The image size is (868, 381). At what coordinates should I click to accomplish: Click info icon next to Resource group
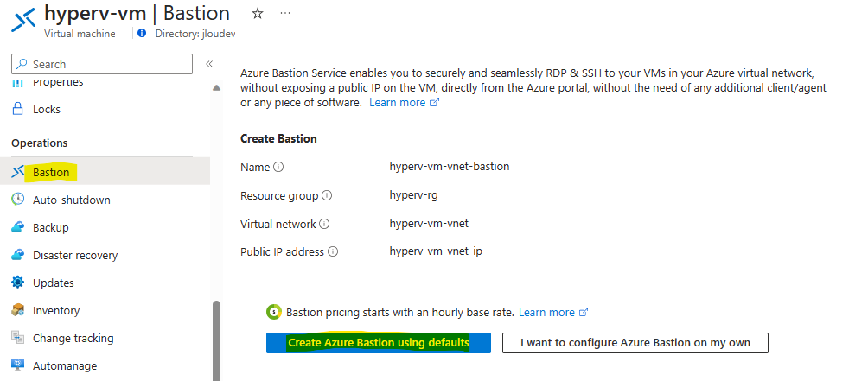327,195
